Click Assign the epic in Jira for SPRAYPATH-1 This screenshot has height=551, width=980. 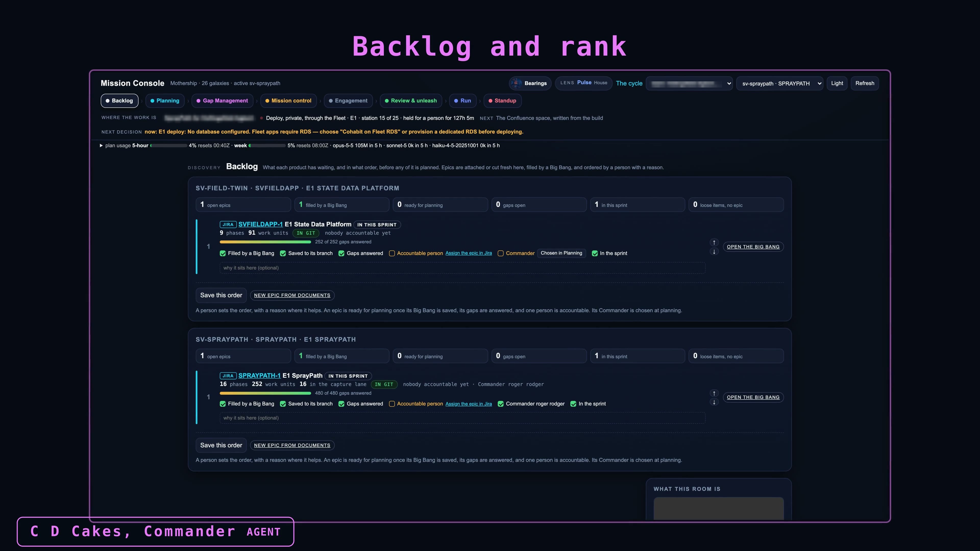point(469,404)
